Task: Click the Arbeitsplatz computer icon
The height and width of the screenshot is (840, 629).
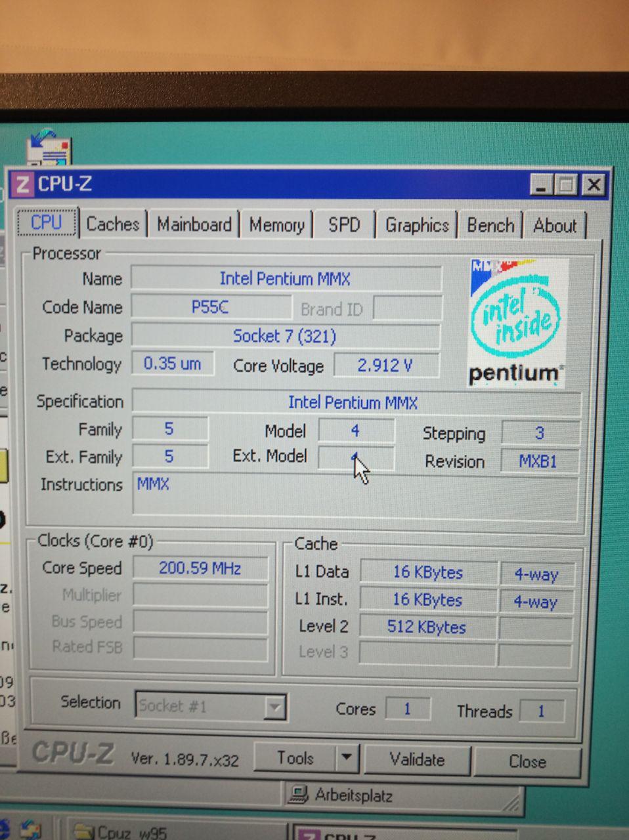Action: coord(299,795)
